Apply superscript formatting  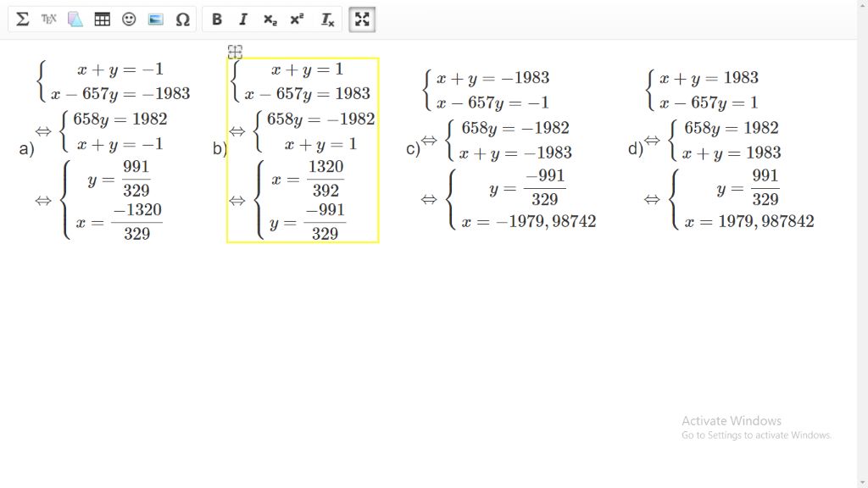click(297, 19)
